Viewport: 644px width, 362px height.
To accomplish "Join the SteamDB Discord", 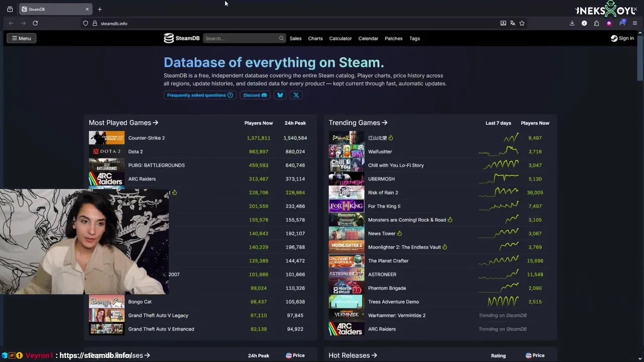I will tap(255, 95).
